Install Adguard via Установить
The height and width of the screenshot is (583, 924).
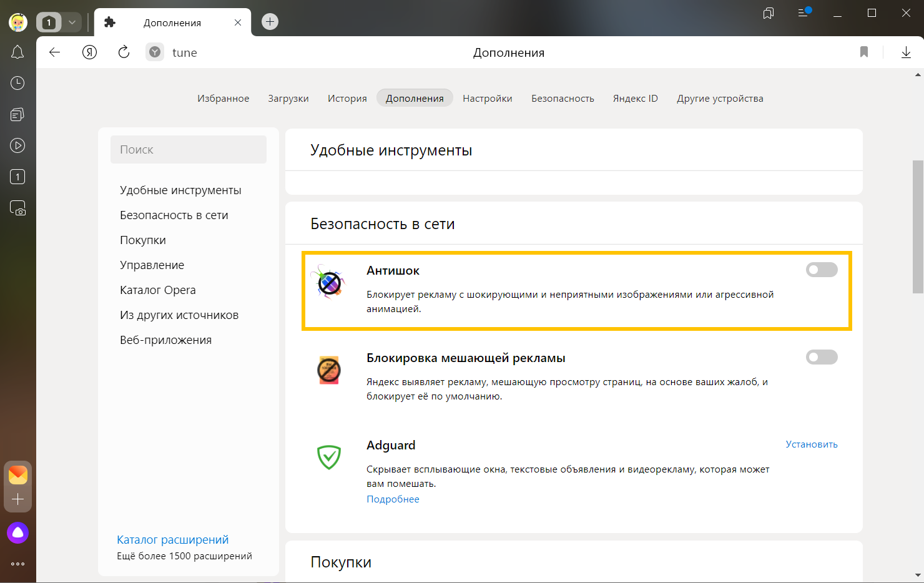coord(812,444)
